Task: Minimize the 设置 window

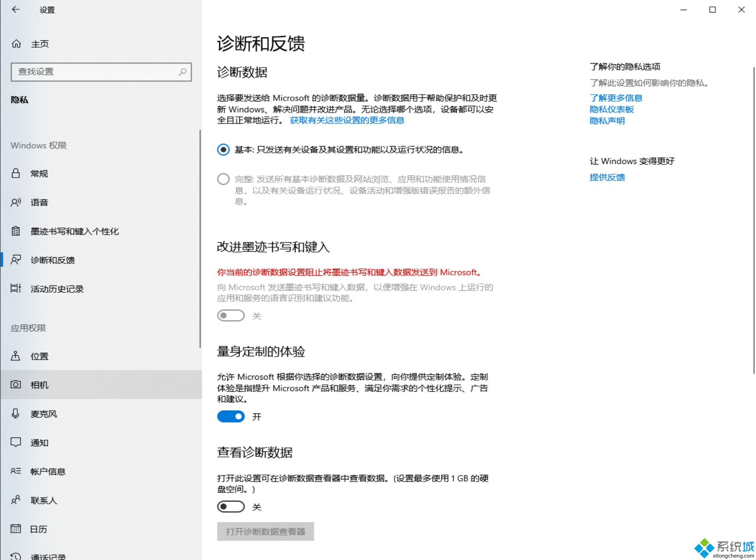Action: point(684,10)
